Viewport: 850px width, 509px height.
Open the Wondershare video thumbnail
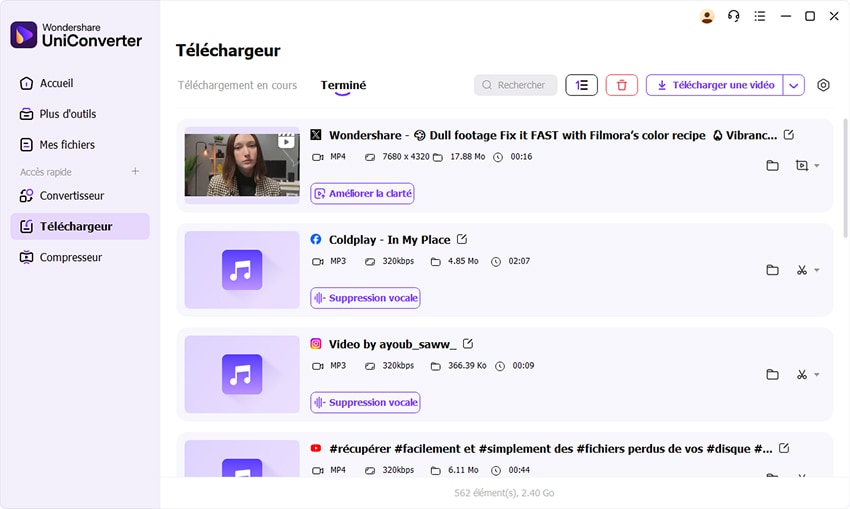point(242,165)
